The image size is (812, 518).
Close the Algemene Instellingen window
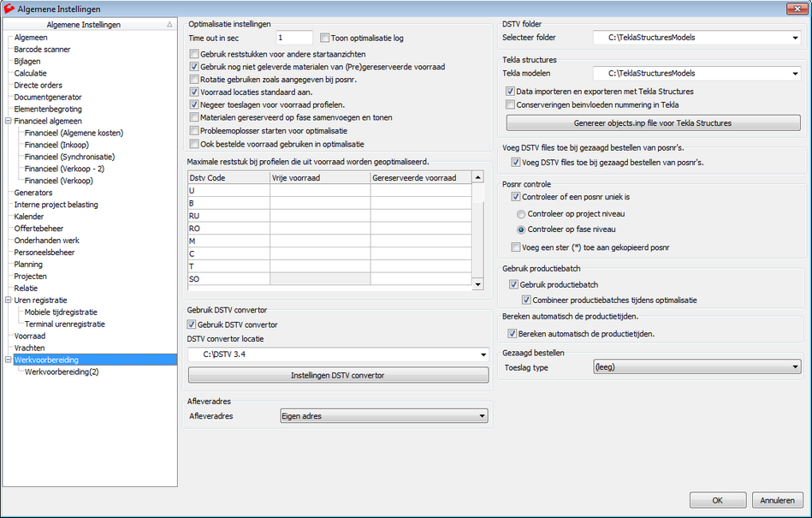(x=797, y=9)
